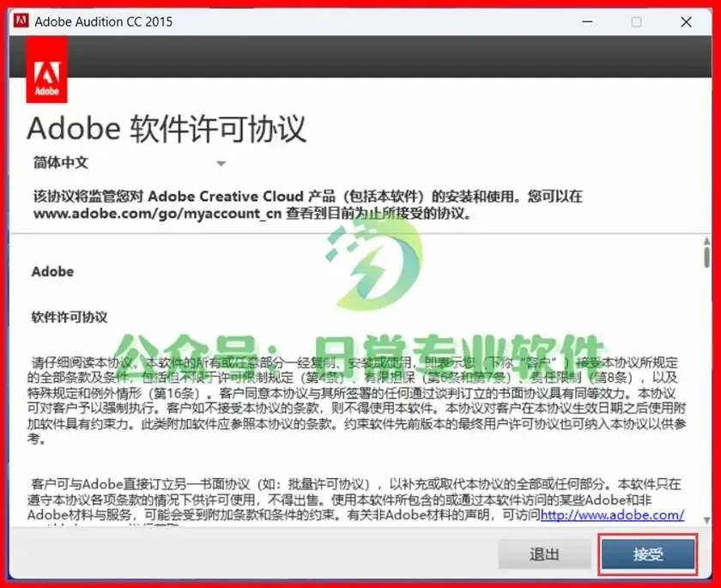
Task: Open the http://www.adobe.com/ link
Action: pyautogui.click(x=613, y=514)
